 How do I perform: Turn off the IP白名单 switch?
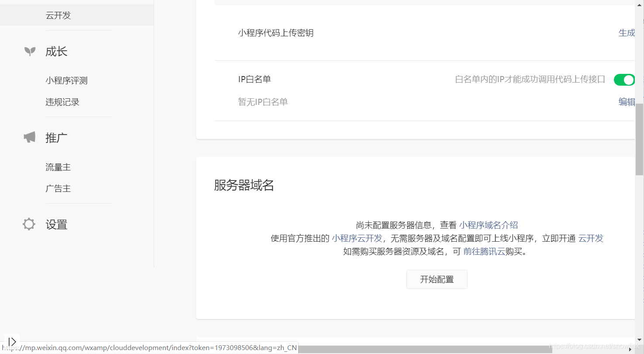pyautogui.click(x=624, y=80)
